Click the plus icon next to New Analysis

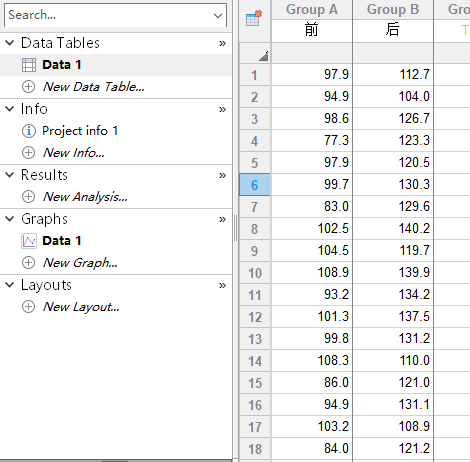point(29,197)
